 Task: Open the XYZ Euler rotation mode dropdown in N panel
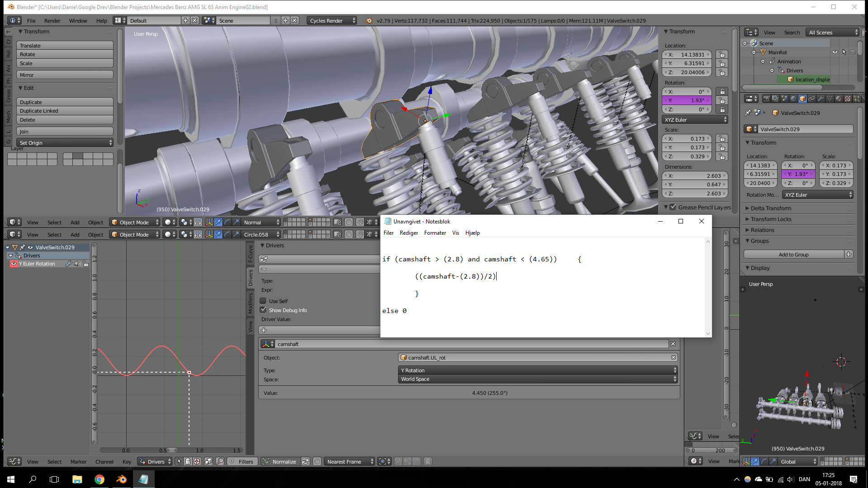coord(695,119)
